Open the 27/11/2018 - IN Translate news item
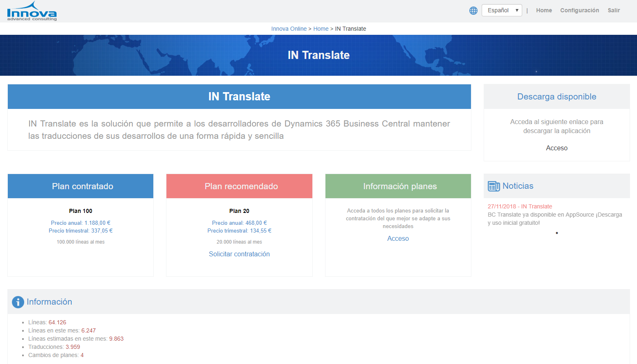 coord(520,206)
